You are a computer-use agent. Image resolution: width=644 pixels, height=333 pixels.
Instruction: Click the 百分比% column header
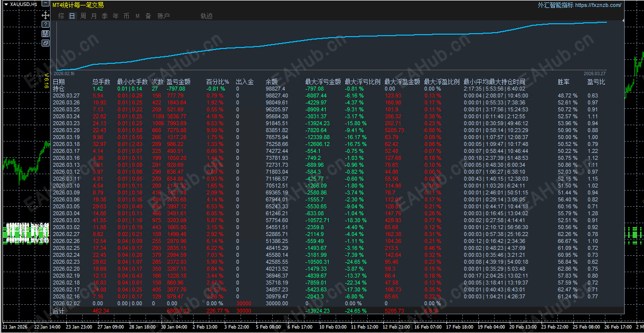point(218,82)
